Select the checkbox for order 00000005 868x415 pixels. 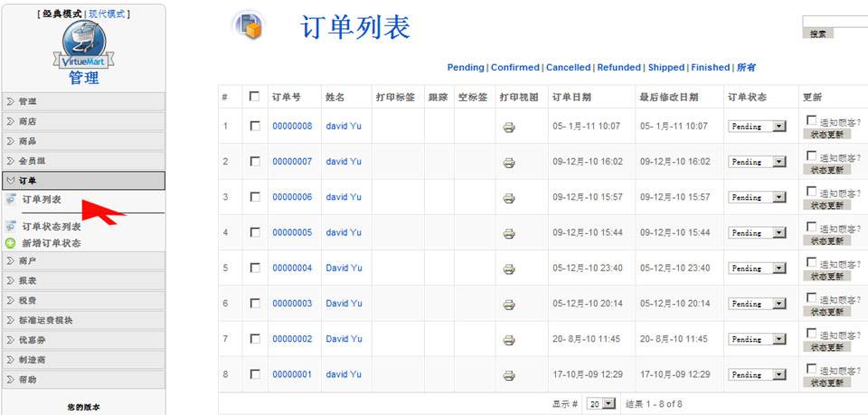tap(255, 231)
